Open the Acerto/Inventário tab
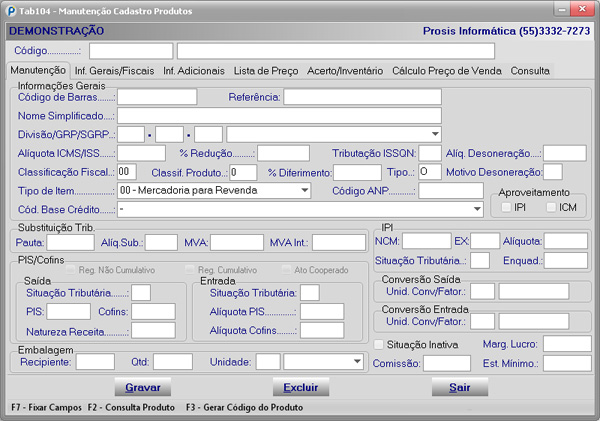This screenshot has width=600, height=421. click(345, 71)
